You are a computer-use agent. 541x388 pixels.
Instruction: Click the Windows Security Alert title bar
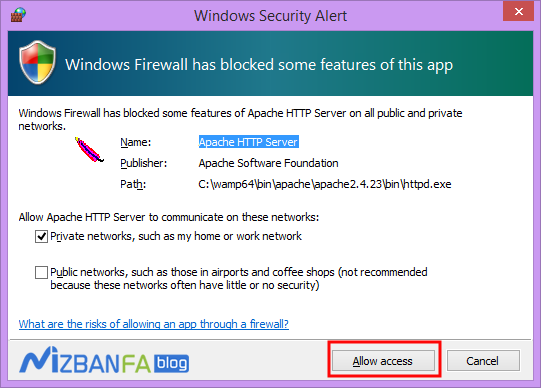(x=270, y=16)
